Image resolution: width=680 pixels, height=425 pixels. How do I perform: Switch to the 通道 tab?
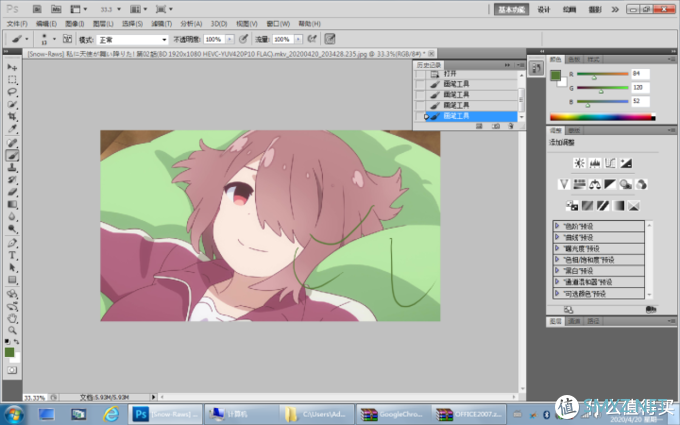coord(574,321)
